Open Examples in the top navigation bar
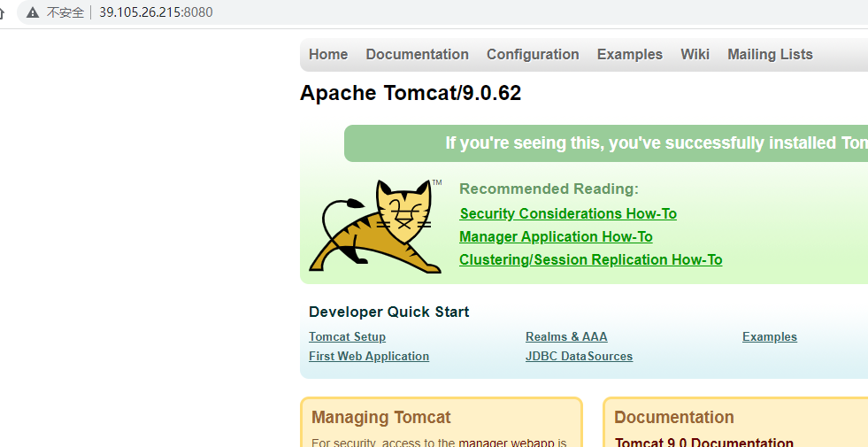Screen dimensions: 868x447 tap(629, 54)
